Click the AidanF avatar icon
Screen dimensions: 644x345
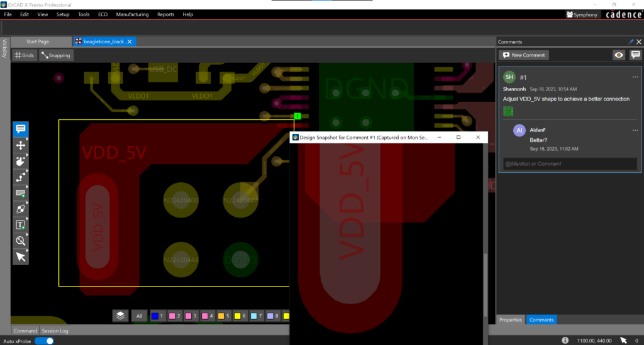[x=519, y=130]
